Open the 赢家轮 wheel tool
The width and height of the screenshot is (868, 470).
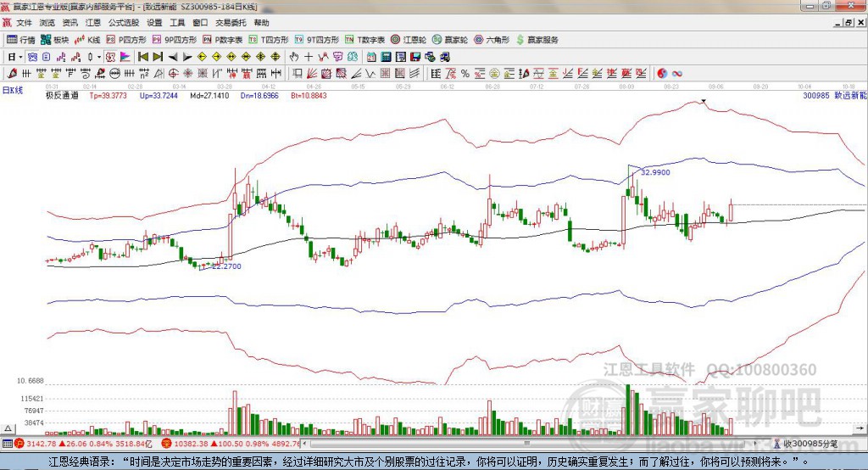[450, 40]
